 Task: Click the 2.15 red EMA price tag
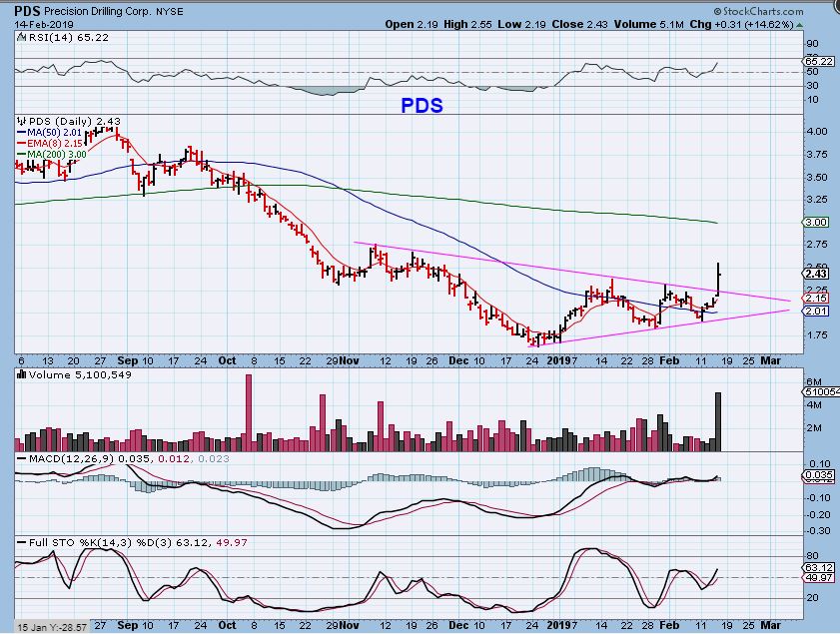point(816,299)
